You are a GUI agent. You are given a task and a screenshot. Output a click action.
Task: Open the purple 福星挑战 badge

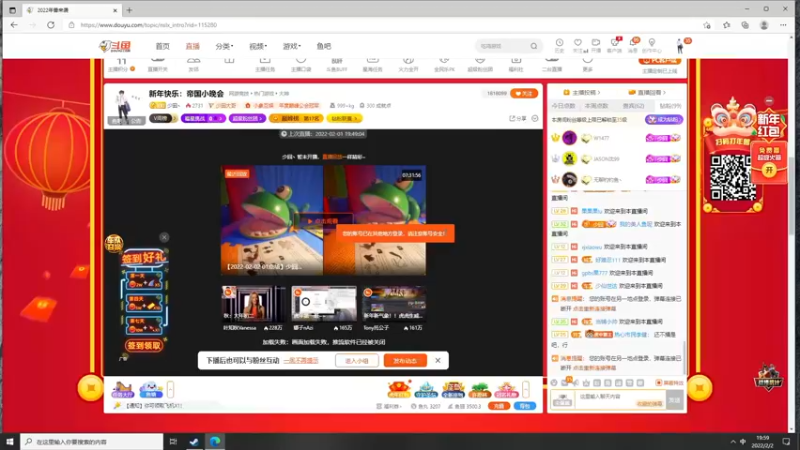coord(203,118)
